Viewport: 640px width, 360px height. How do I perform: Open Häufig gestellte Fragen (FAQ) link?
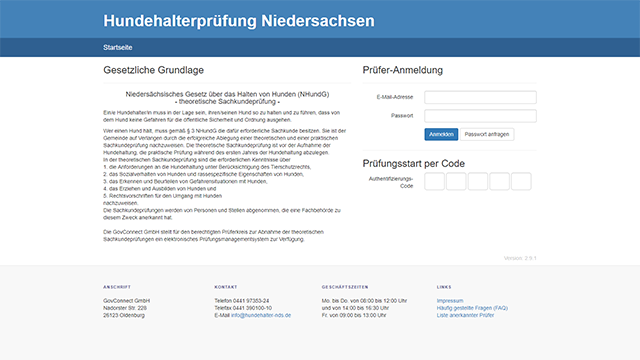(x=472, y=308)
